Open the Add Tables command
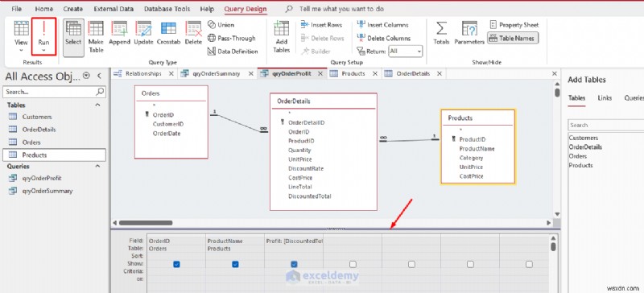644x293 pixels. pos(281,36)
